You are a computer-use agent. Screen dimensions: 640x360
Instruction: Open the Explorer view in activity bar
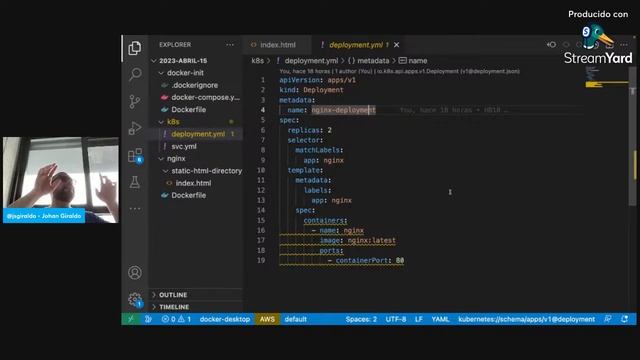pyautogui.click(x=135, y=48)
